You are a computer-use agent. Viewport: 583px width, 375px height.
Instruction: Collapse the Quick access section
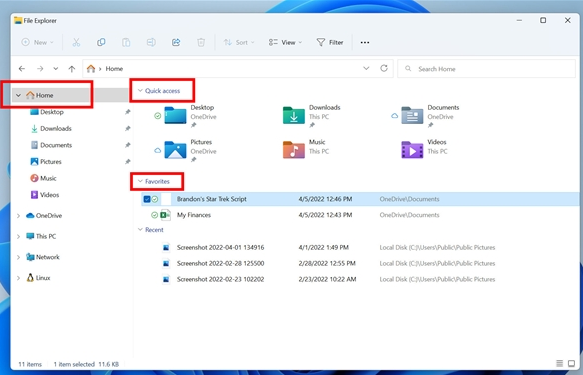(x=140, y=91)
